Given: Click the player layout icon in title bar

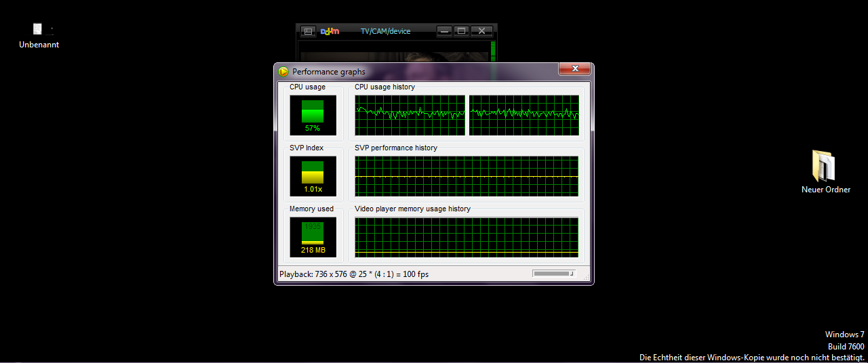Looking at the screenshot, I should coord(307,31).
